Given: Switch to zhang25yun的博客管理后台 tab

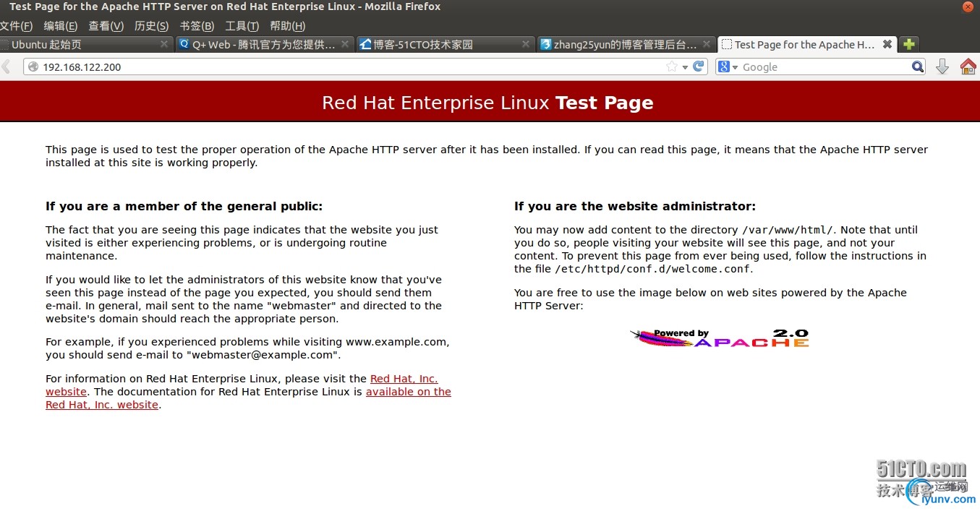Looking at the screenshot, I should click(626, 44).
